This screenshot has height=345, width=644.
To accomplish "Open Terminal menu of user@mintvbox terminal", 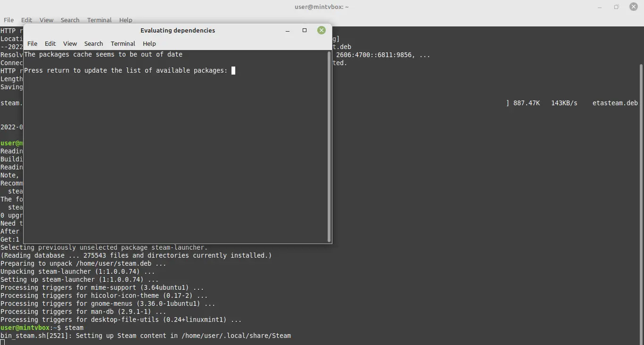I will pos(99,20).
